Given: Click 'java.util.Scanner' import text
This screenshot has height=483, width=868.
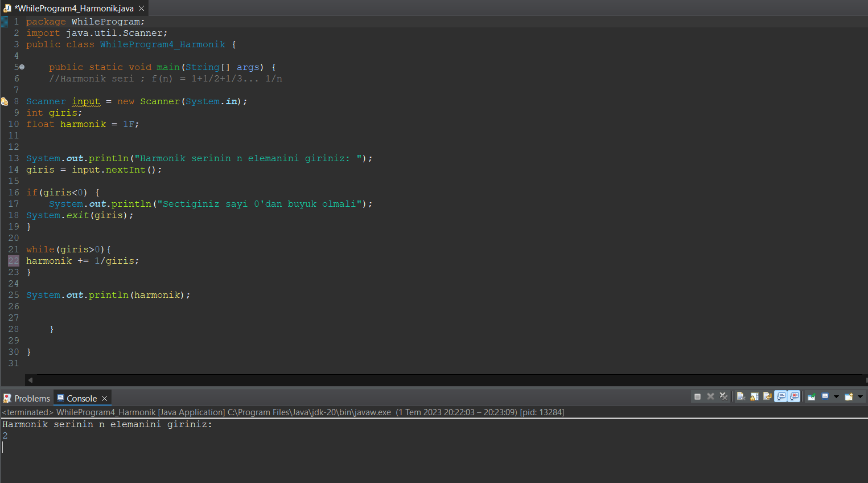Looking at the screenshot, I should [x=114, y=33].
